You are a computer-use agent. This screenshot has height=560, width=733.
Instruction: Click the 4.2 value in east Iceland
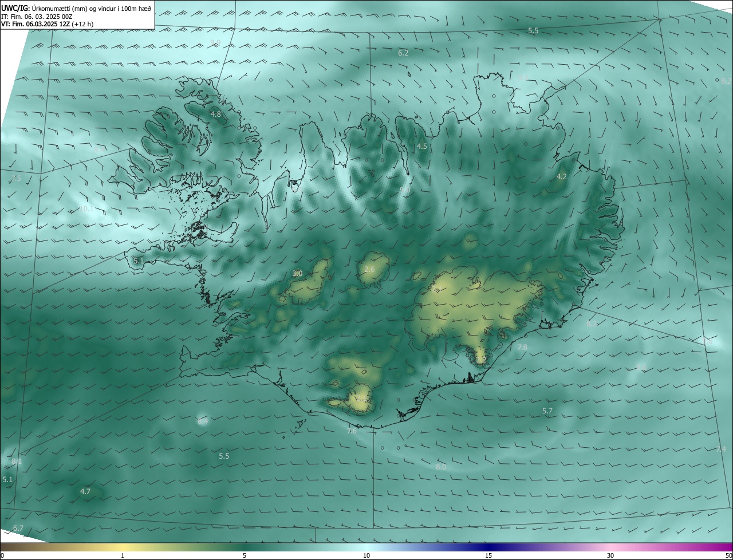point(562,177)
